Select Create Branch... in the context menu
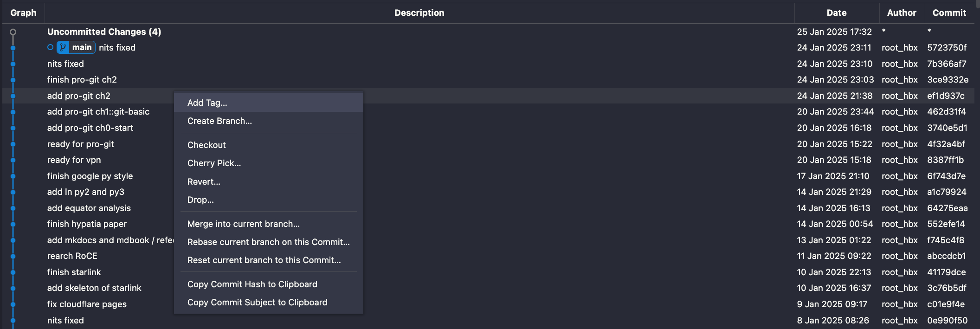 [x=219, y=121]
